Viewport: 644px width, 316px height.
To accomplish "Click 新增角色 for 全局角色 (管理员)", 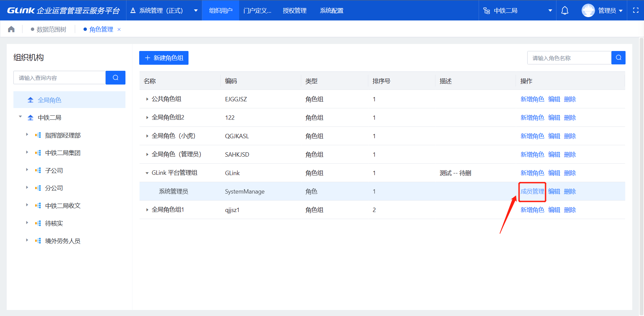I will tap(532, 154).
